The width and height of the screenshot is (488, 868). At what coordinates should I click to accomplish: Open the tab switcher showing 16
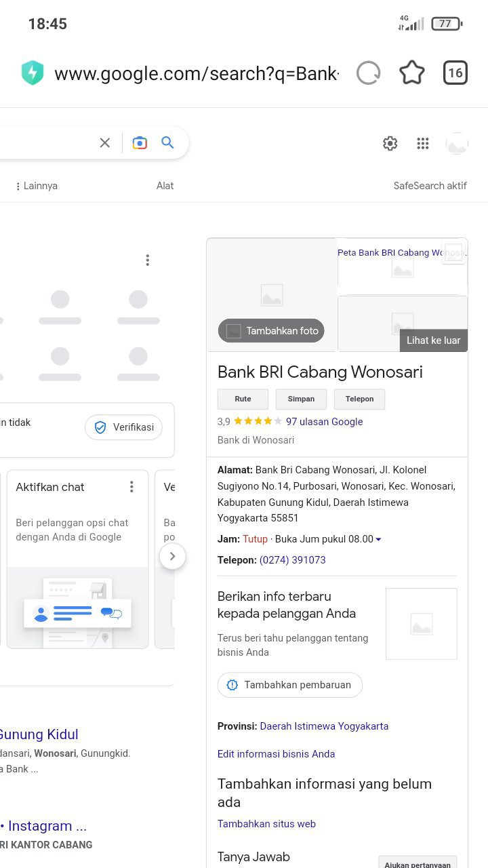click(x=455, y=73)
